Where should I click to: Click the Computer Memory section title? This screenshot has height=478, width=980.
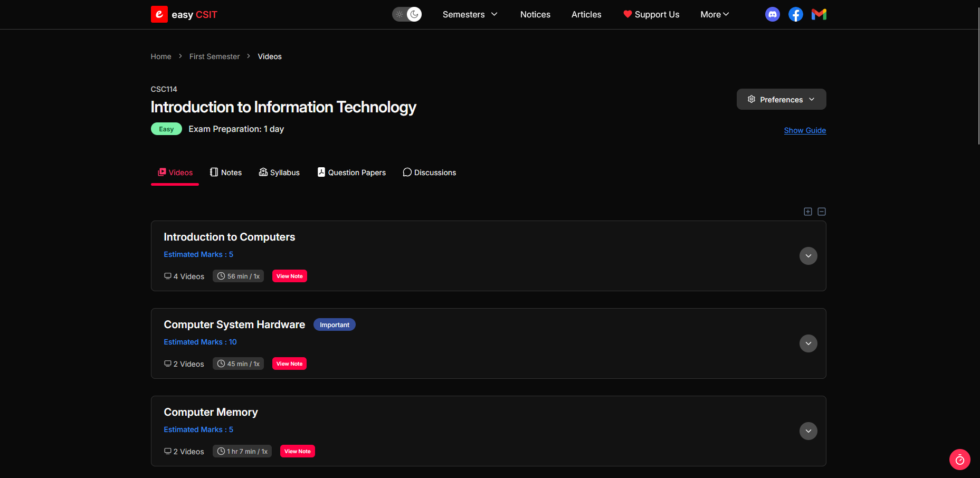211,412
